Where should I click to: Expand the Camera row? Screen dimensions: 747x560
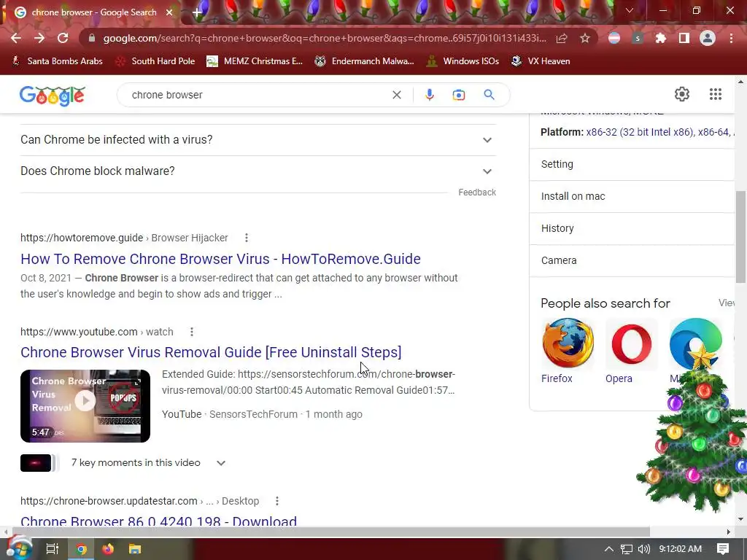[x=632, y=260]
